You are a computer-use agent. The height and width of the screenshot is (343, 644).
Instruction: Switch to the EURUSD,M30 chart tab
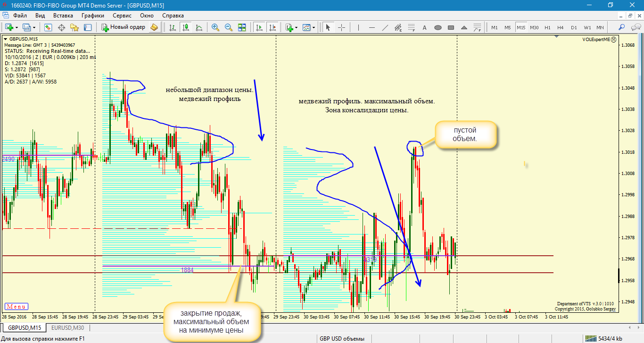pos(68,327)
